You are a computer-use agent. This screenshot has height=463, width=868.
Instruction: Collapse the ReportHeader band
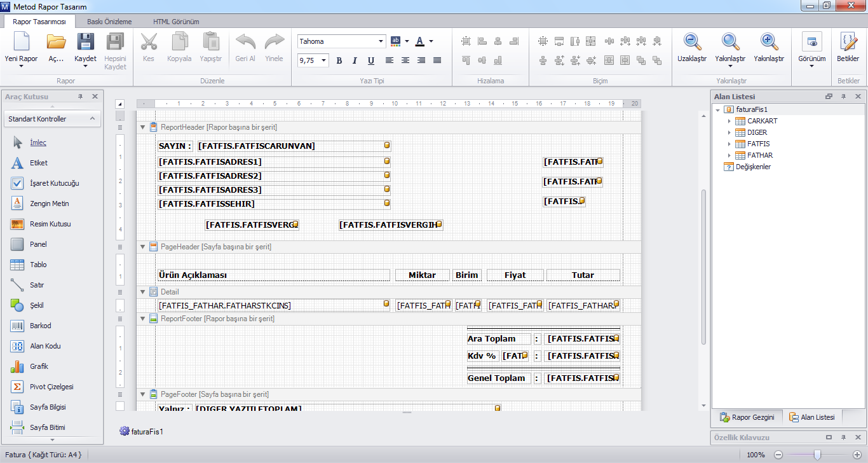click(142, 127)
